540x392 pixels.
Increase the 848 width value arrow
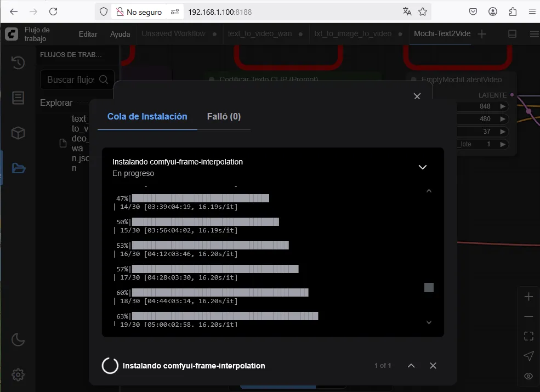[503, 106]
